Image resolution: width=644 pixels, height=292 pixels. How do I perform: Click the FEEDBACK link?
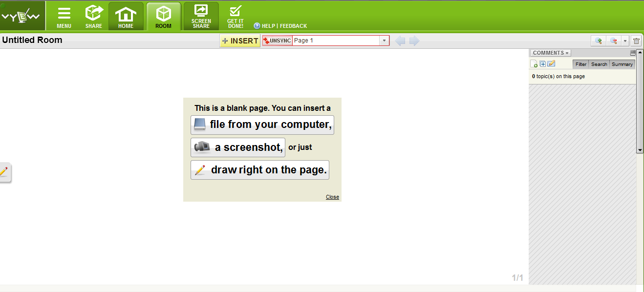293,26
